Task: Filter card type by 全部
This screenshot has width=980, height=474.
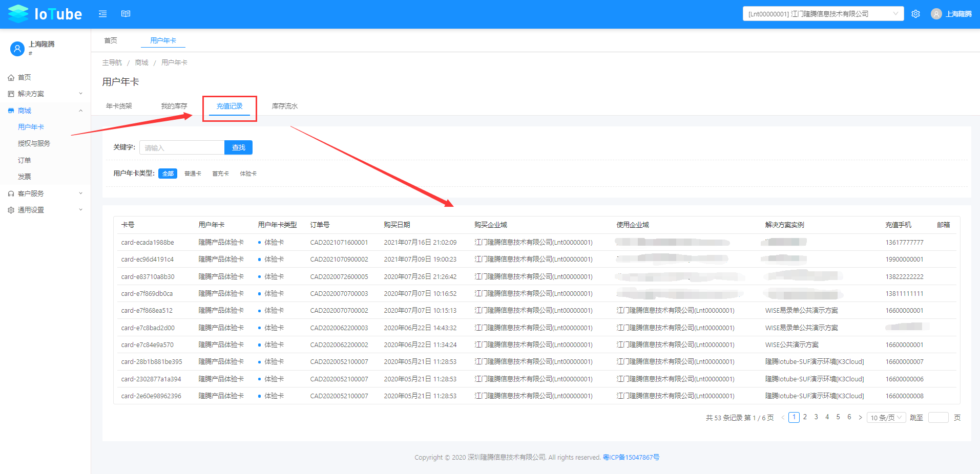Action: [168, 174]
